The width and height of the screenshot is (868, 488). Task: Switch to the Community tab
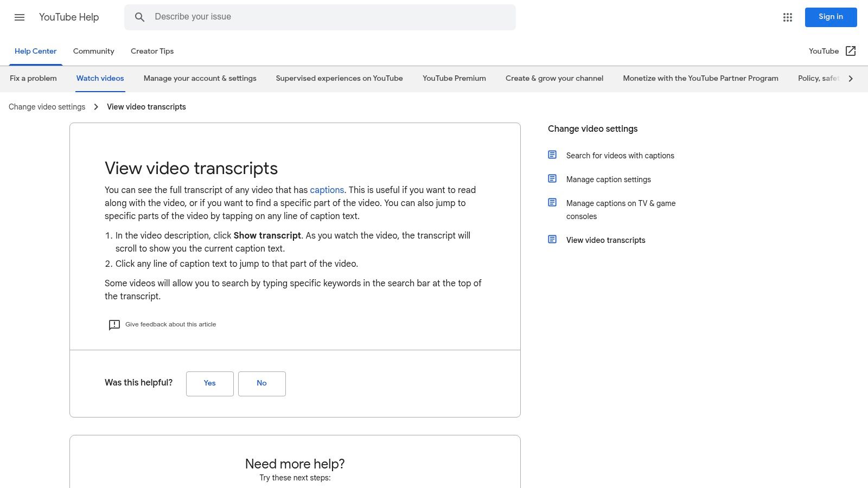tap(93, 51)
